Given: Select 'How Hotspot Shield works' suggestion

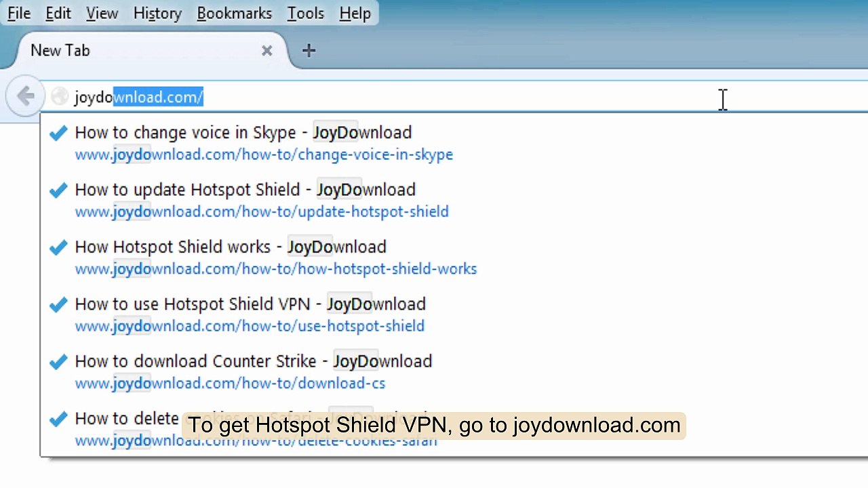Looking at the screenshot, I should click(231, 247).
